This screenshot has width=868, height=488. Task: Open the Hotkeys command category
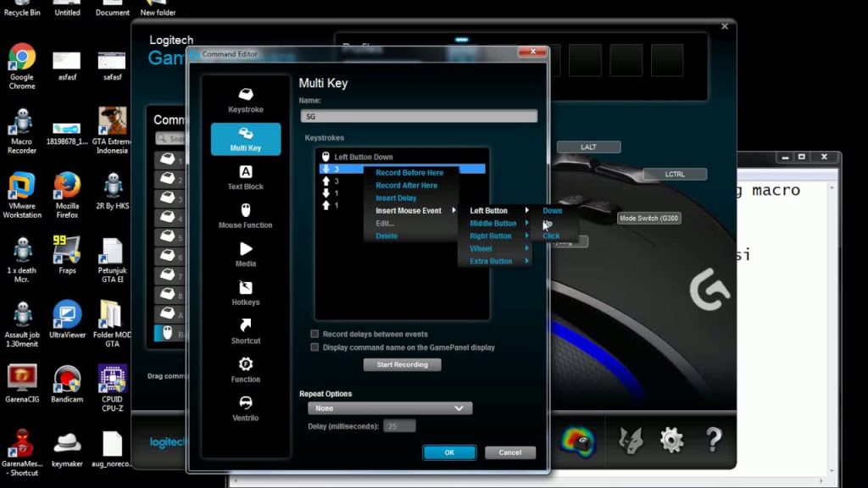(245, 295)
